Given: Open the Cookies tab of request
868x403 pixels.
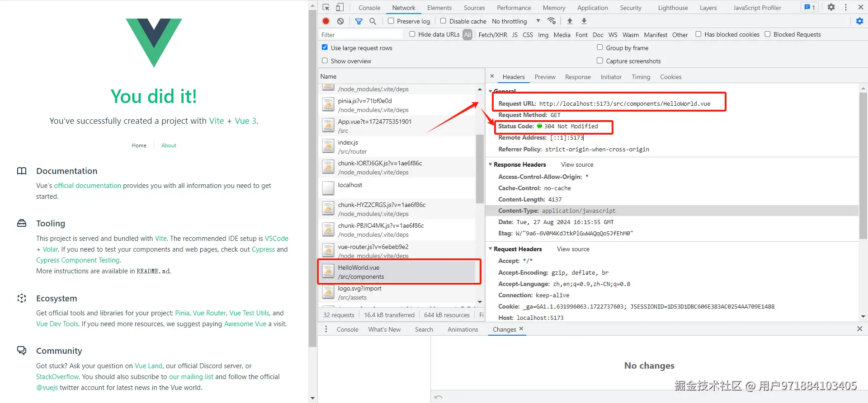Looking at the screenshot, I should point(670,77).
